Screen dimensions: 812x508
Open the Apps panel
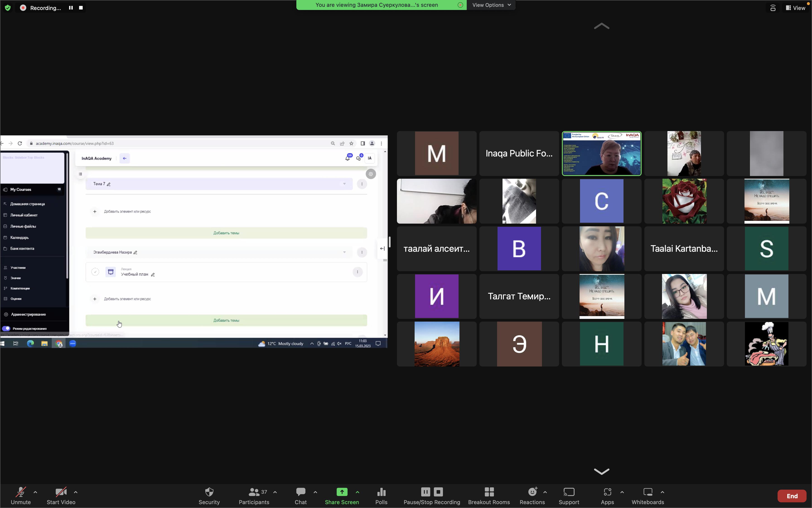pos(607,496)
